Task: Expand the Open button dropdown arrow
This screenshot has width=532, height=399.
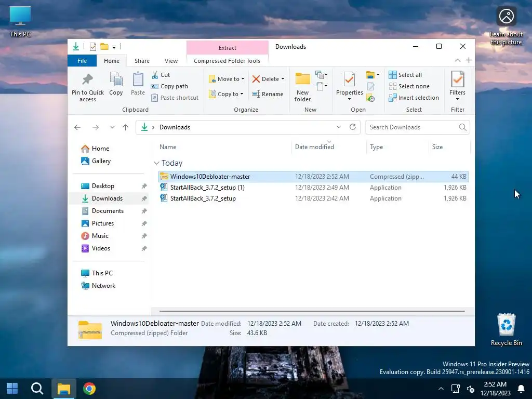Action: [378, 75]
